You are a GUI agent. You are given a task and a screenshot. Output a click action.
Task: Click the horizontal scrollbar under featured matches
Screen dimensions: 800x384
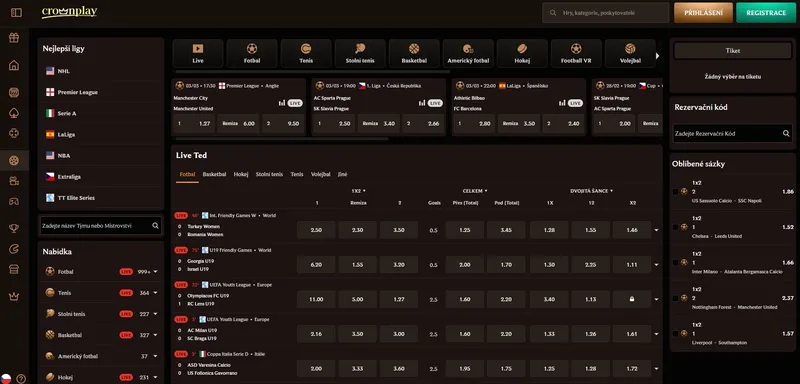pos(282,139)
